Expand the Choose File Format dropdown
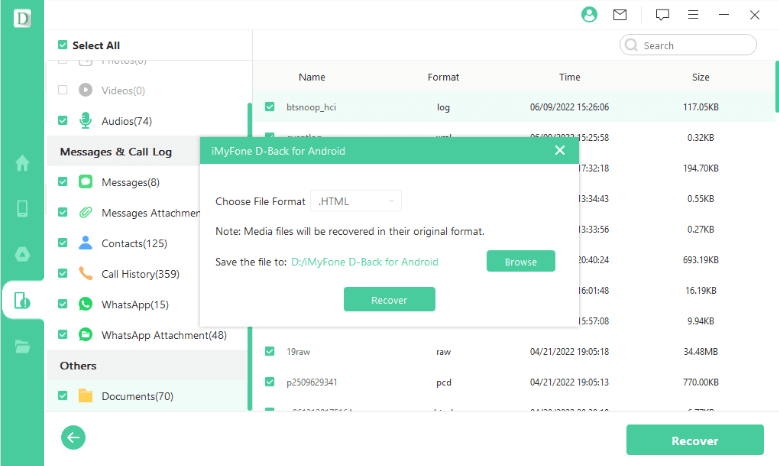 coord(356,201)
